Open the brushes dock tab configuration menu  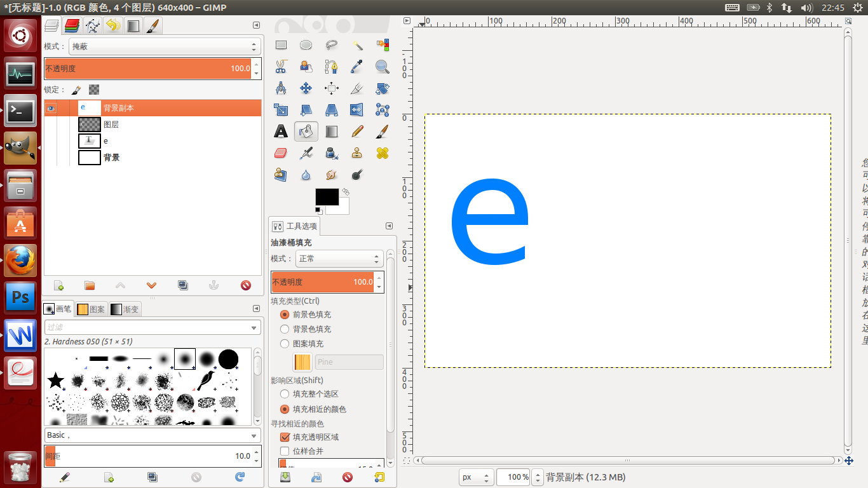click(256, 309)
